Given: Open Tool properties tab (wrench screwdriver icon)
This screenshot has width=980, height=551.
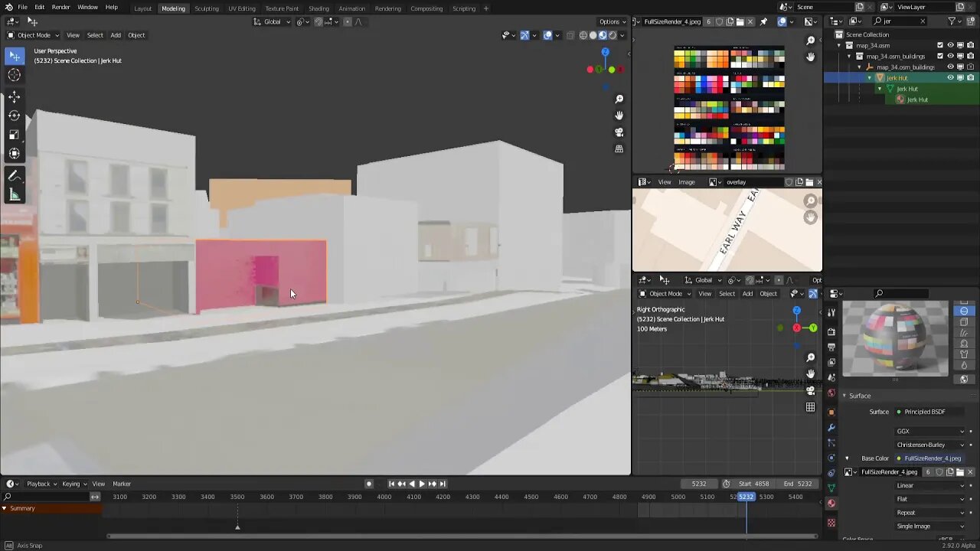Looking at the screenshot, I should coord(831,312).
